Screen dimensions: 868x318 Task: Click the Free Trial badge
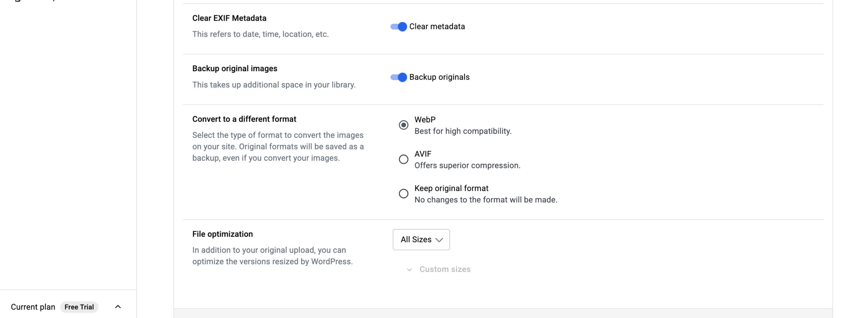pos(79,307)
